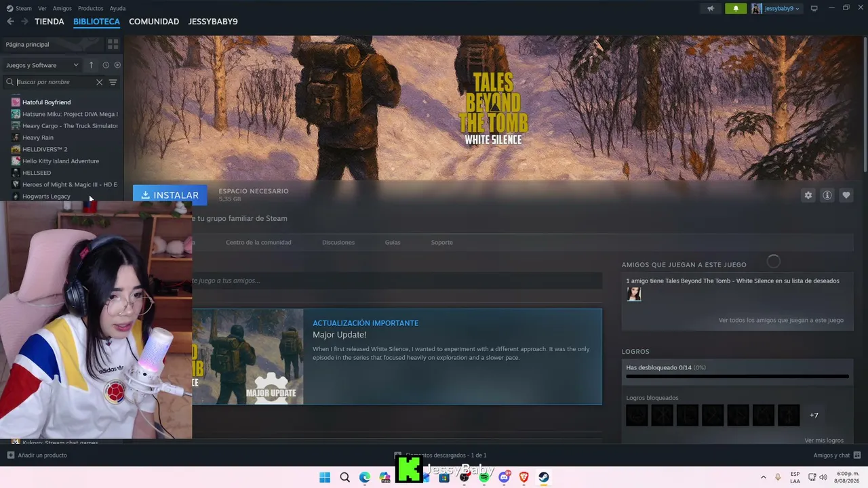
Task: Click the Añadir un producto button
Action: 37,455
